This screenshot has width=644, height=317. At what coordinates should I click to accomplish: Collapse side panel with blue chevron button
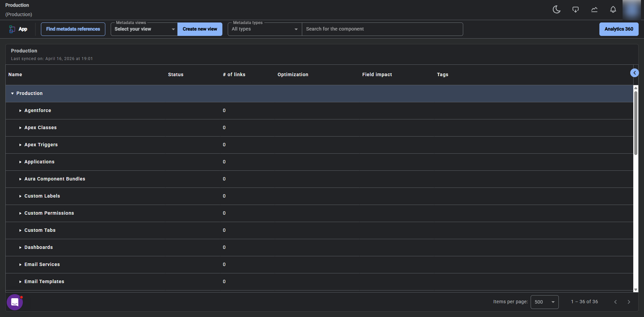[634, 73]
